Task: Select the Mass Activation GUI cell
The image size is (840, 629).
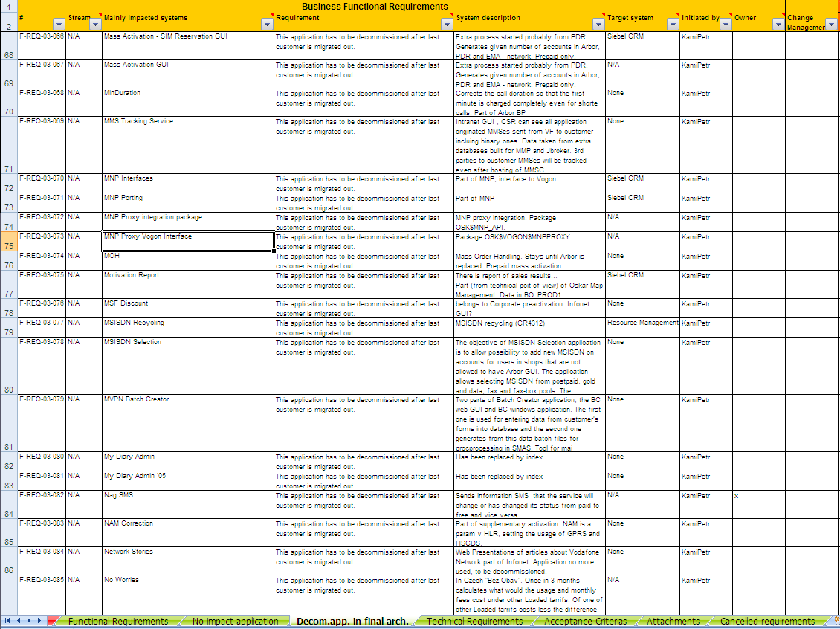Action: tap(187, 74)
